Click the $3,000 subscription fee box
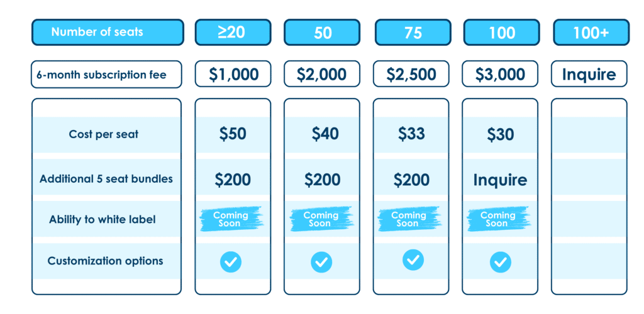The image size is (644, 314). point(500,74)
